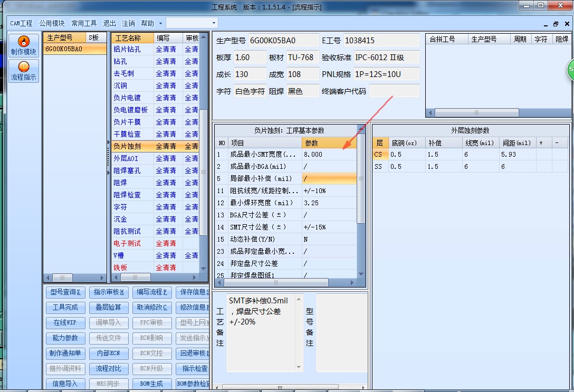This screenshot has height=392, width=574.
Task: Click the BOM生成 button
Action: [x=152, y=384]
